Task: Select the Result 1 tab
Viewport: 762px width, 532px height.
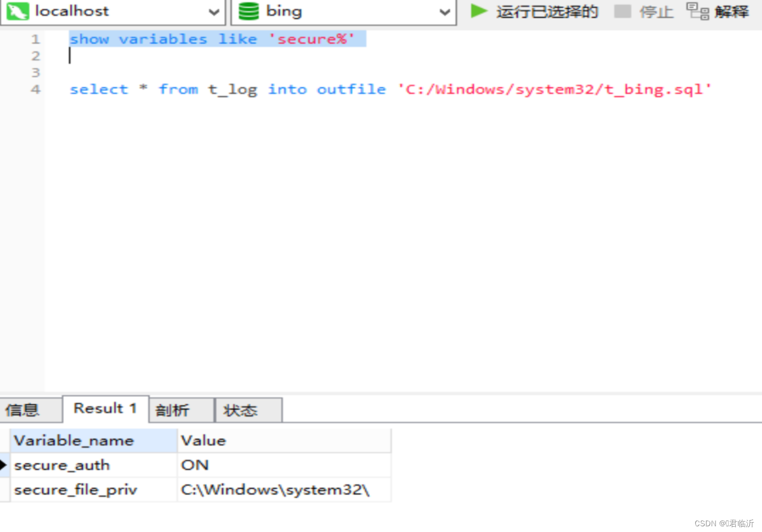Action: 105,408
